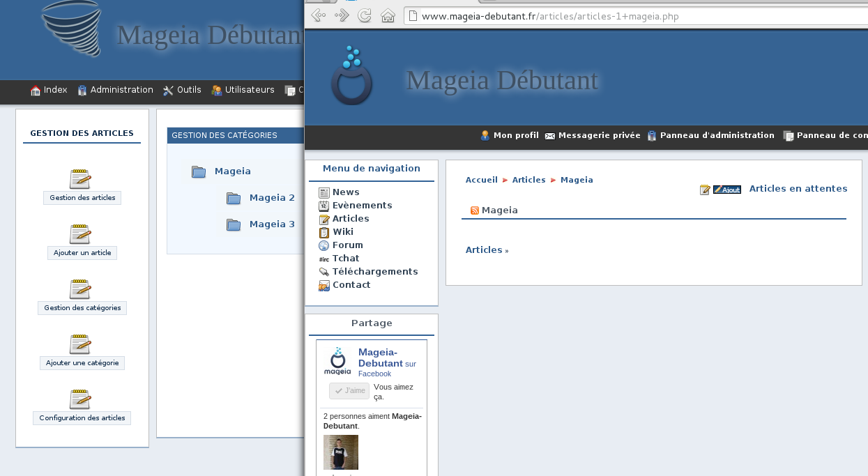Click the globe icon beside Forum
The width and height of the screenshot is (868, 476).
(x=324, y=245)
